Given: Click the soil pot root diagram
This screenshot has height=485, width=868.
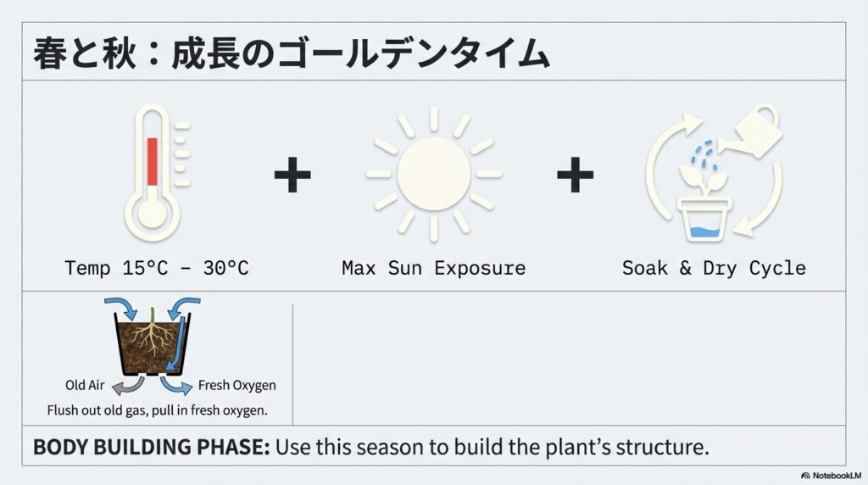Looking at the screenshot, I should click(x=153, y=341).
